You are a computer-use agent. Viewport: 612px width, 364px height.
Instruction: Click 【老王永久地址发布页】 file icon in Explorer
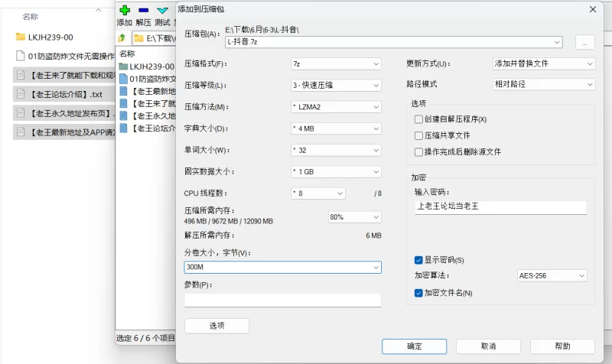pos(21,113)
